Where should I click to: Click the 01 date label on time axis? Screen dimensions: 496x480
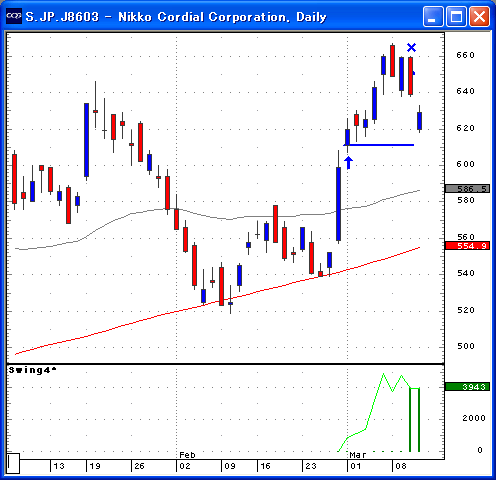356,466
